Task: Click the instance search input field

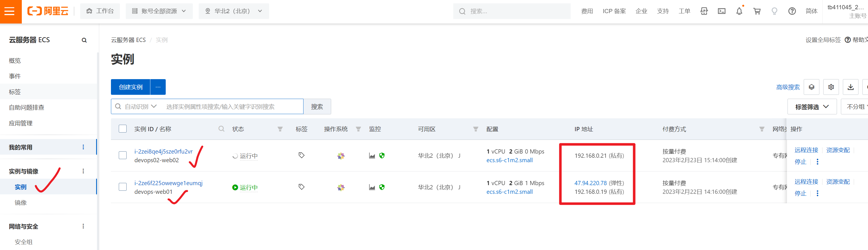Action: [x=233, y=107]
